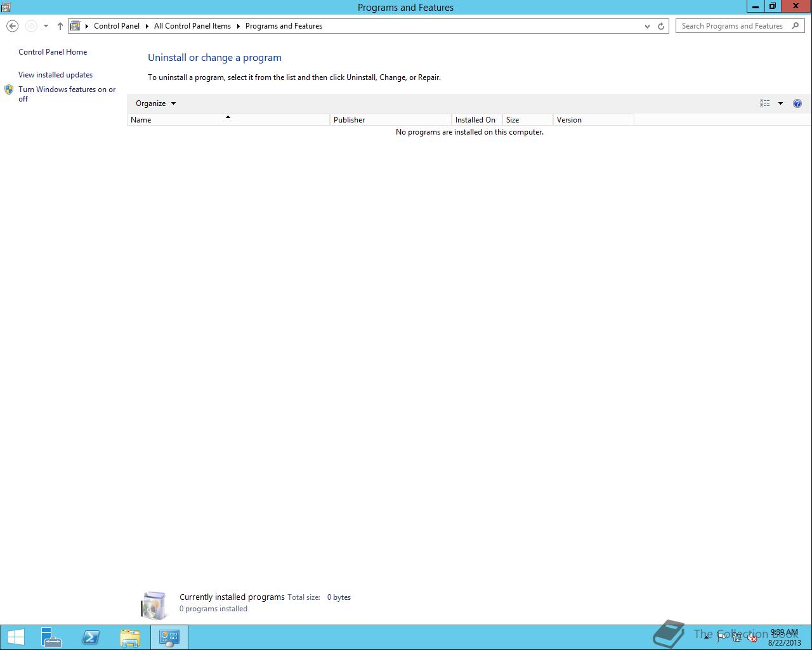Expand address bar root chevron
Image resolution: width=812 pixels, height=650 pixels.
click(87, 26)
